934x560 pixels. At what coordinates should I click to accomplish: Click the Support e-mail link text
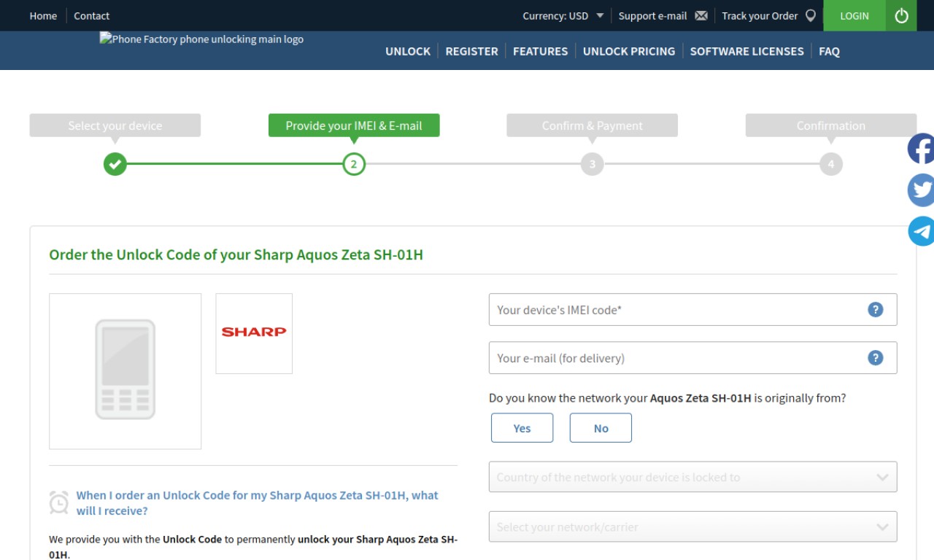[x=652, y=15]
